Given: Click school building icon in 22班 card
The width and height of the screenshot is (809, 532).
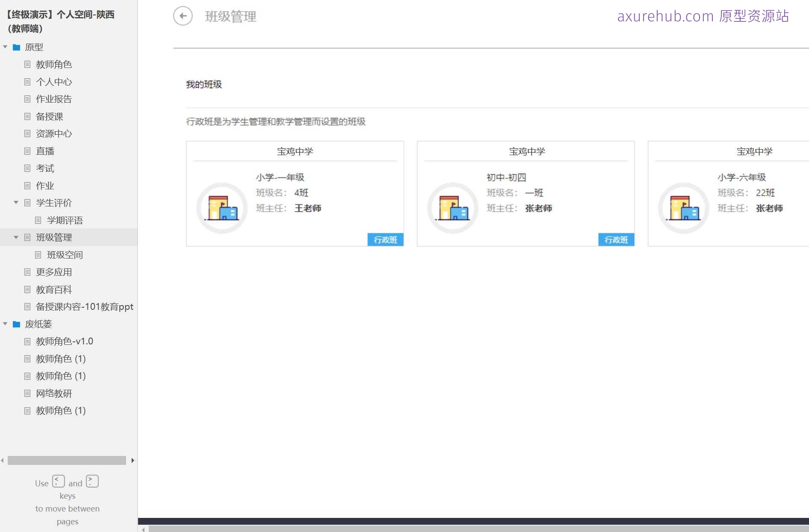Looking at the screenshot, I should [x=683, y=208].
